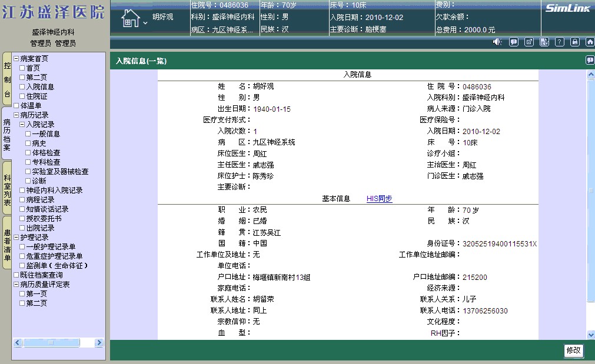Viewport: 595px width, 364px height.
Task: Click the document template toolbar icon
Action: [544, 42]
